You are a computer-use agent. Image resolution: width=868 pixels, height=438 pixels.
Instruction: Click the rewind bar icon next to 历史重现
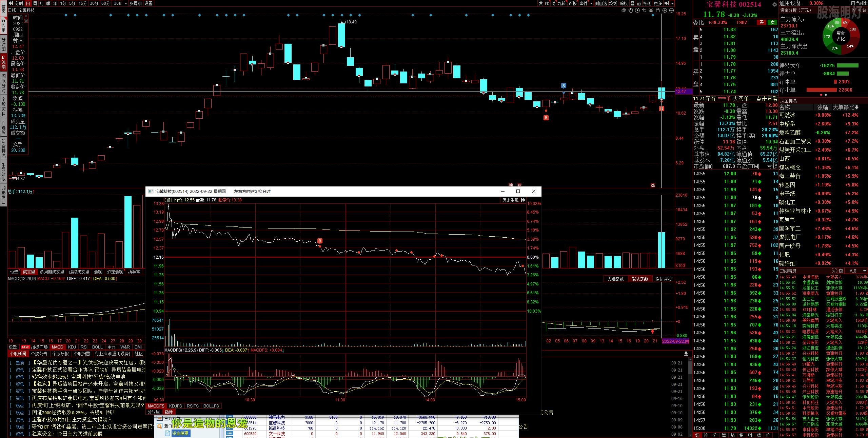523,200
